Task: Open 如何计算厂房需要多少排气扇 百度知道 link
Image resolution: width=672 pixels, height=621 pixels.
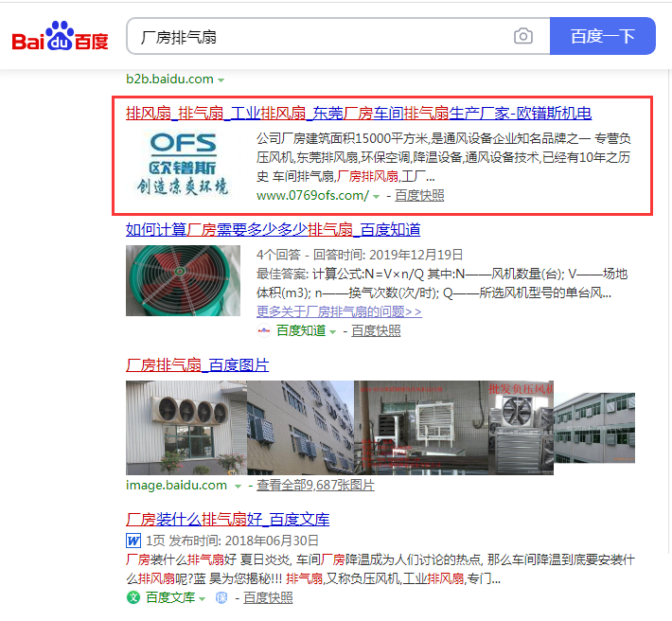Action: coord(273,230)
